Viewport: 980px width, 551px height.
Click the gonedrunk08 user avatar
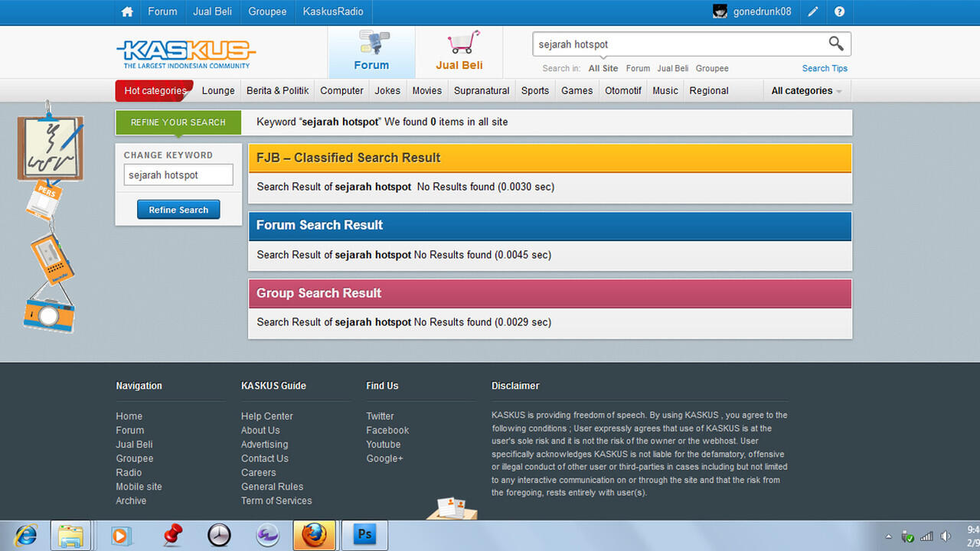[x=720, y=11]
